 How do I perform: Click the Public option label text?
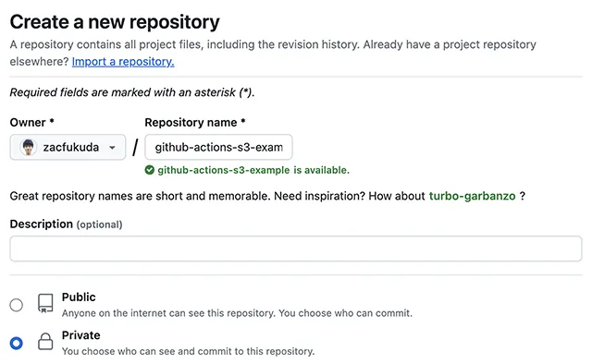(x=79, y=297)
